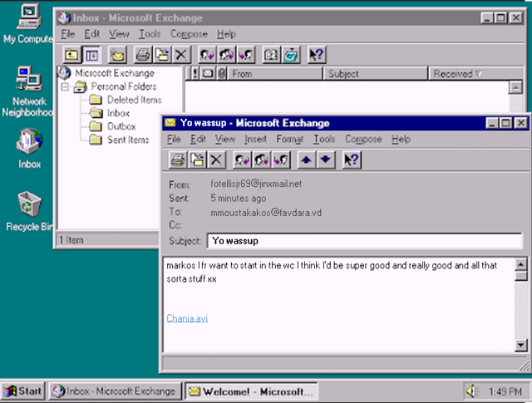532x403 pixels.
Task: Click the Inbox icon in Inbox window toolbar
Action: coord(291,55)
